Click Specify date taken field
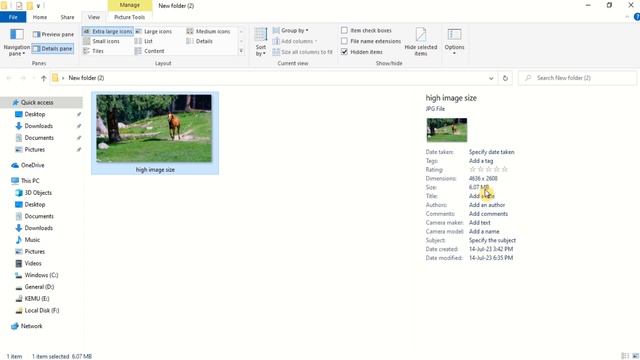 491,152
